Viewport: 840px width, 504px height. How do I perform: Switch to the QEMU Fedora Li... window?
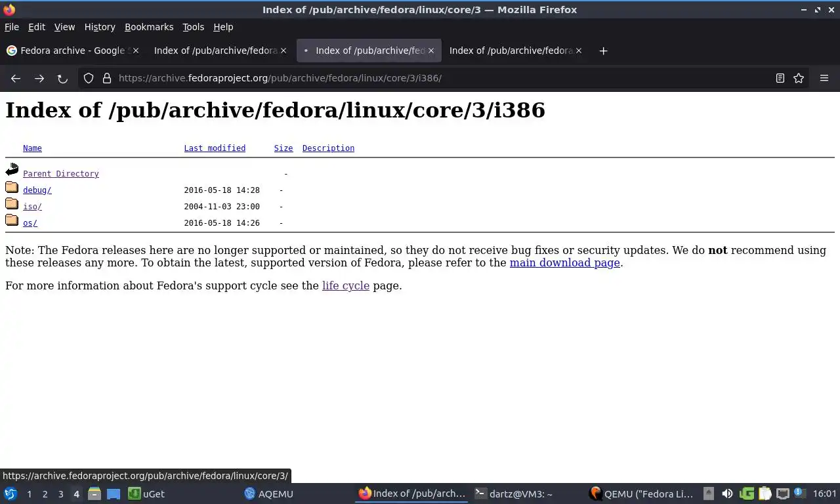click(641, 493)
